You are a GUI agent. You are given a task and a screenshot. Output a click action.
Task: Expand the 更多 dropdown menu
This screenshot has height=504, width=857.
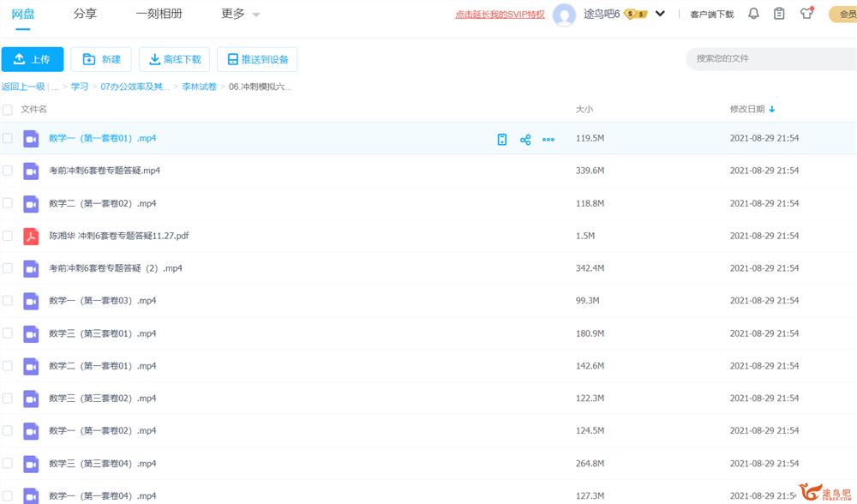tap(240, 14)
